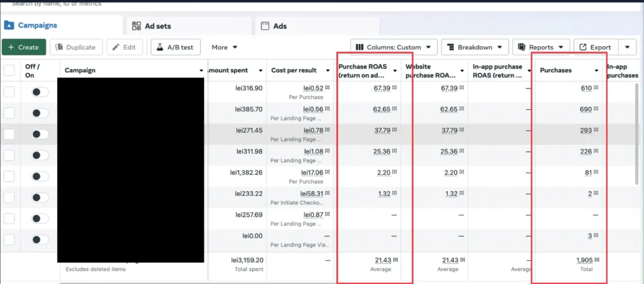Click the Ads window icon
This screenshot has height=284, width=644.
click(x=265, y=26)
